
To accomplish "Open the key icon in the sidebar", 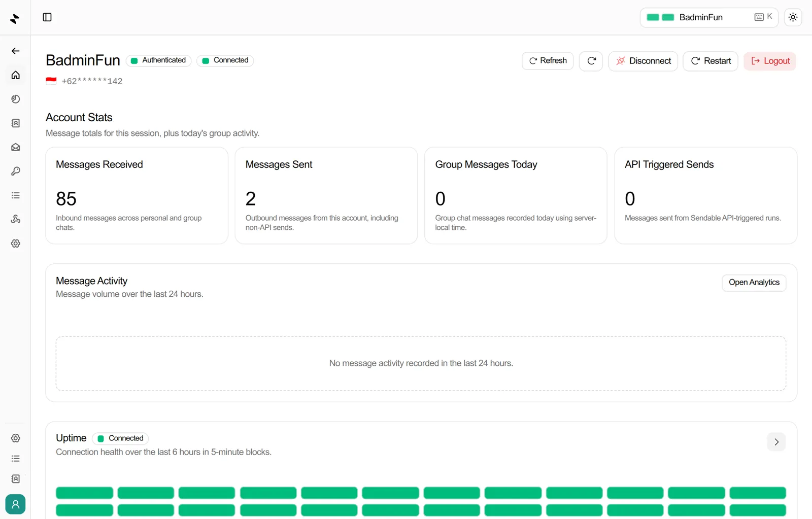I will pos(16,171).
